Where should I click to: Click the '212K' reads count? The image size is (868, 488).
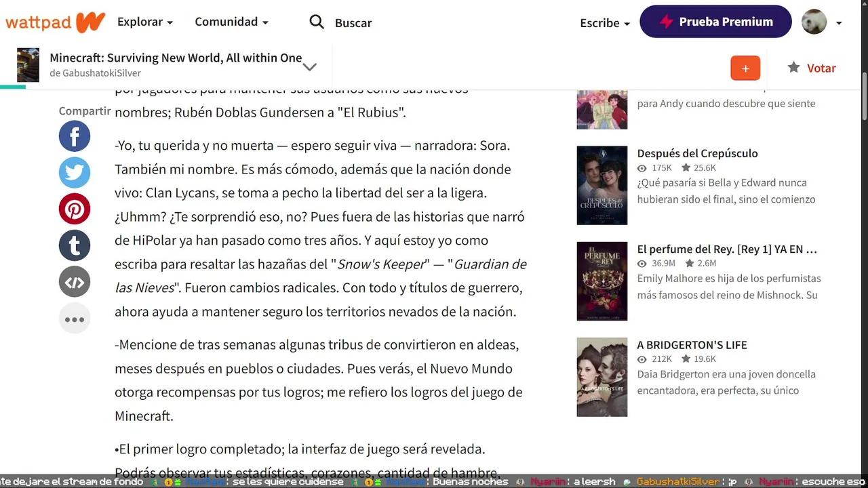tap(661, 359)
